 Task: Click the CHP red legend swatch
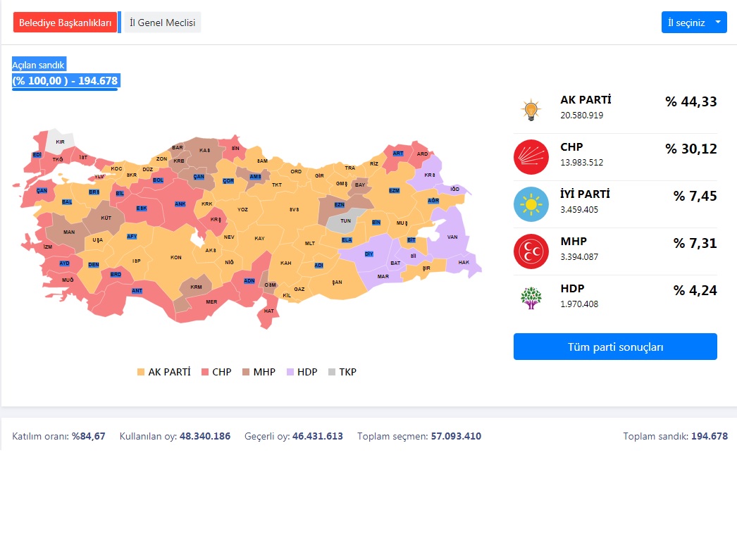[205, 372]
